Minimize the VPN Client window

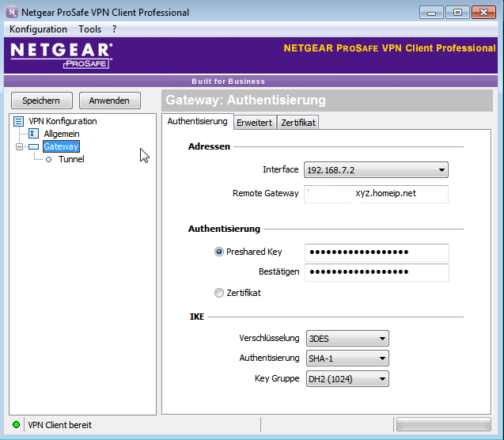click(x=431, y=13)
